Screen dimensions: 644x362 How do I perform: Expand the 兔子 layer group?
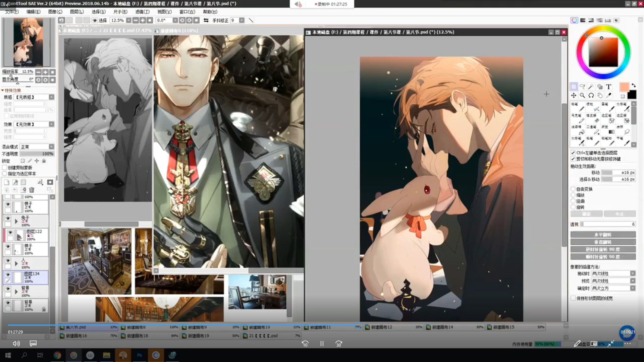coord(16,221)
